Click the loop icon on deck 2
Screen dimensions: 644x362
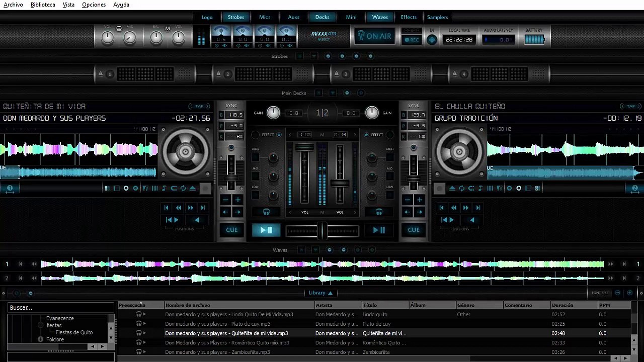pos(471,189)
